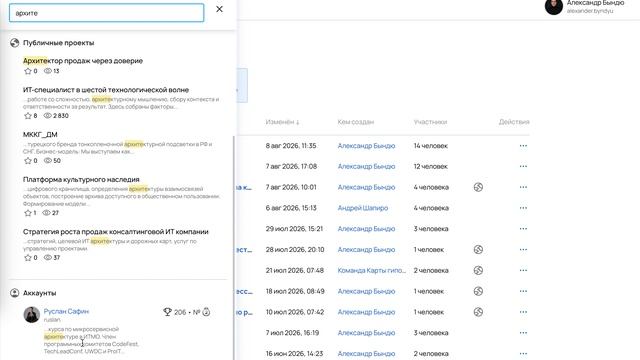Open actions menu for 29 июл 2026, 15:21 row
640x360 pixels.
(523, 229)
